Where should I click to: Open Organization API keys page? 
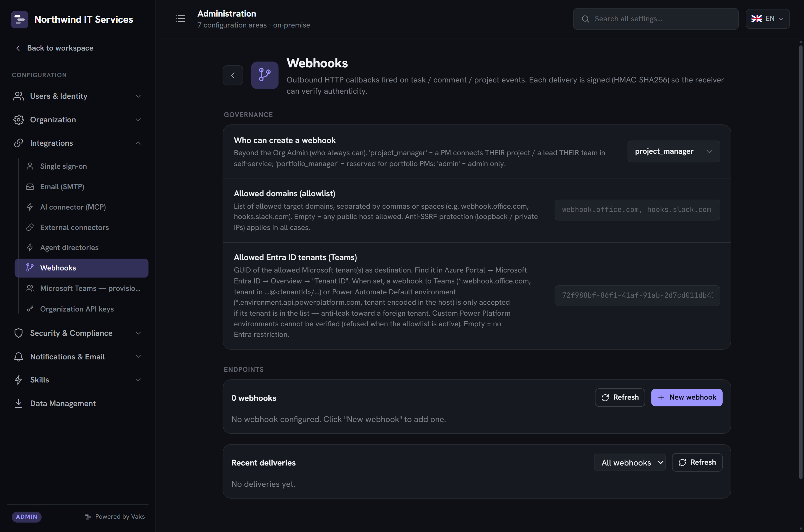tap(81, 309)
